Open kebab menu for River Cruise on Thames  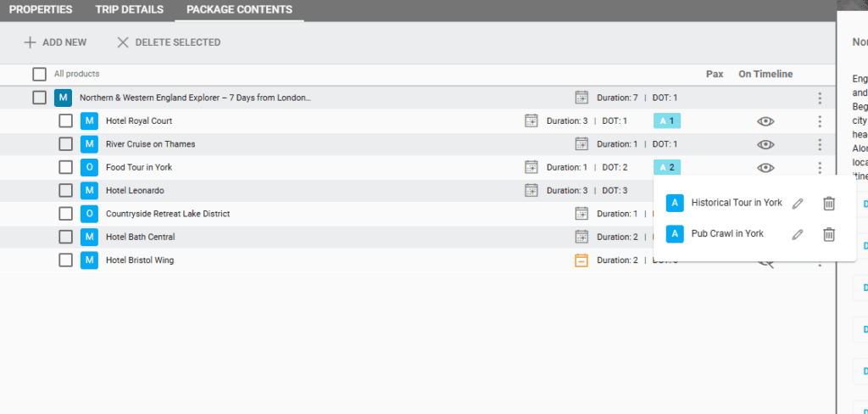coord(820,144)
